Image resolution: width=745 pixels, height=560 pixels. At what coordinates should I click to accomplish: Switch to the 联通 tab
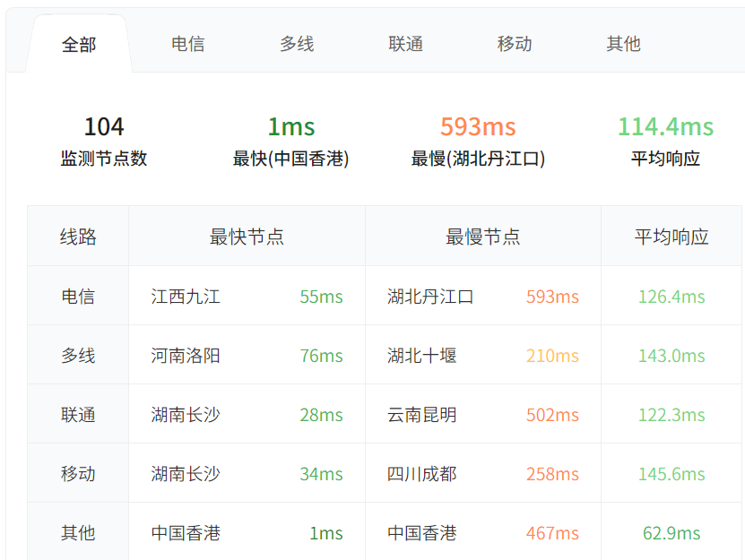(405, 44)
